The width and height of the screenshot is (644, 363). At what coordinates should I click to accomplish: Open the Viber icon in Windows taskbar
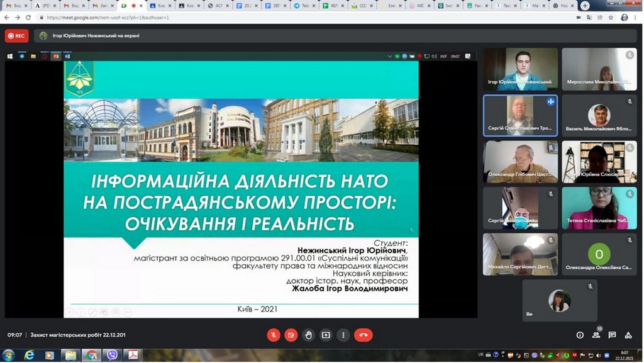pos(113,355)
